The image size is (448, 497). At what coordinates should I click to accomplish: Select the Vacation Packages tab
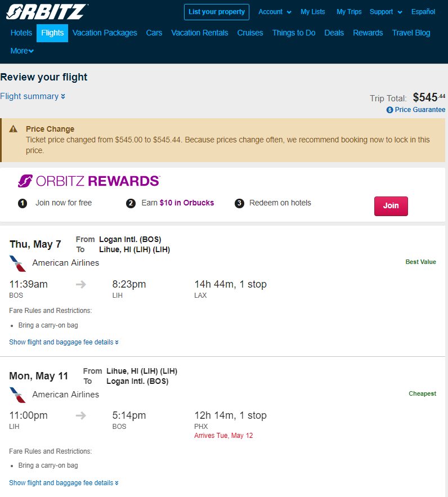tap(105, 33)
